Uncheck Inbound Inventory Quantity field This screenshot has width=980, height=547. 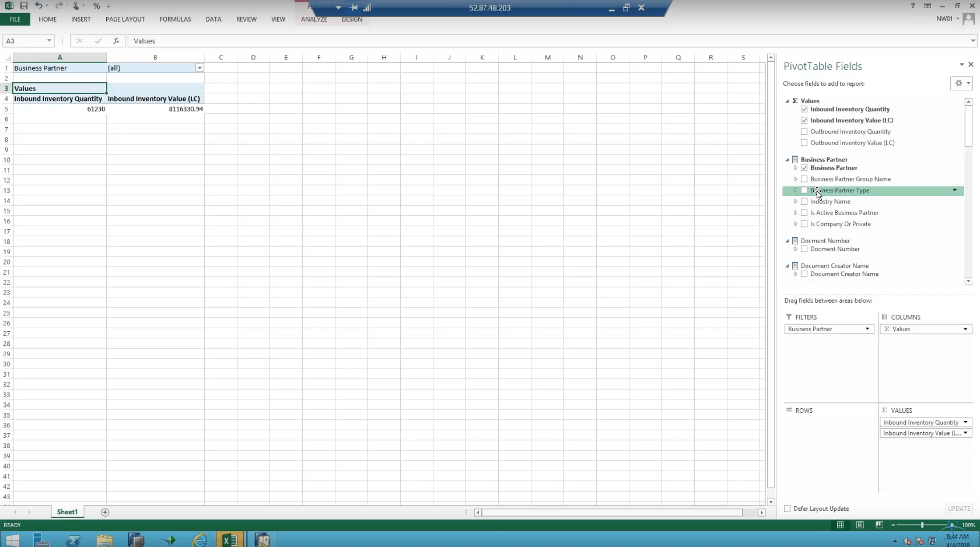tap(804, 109)
